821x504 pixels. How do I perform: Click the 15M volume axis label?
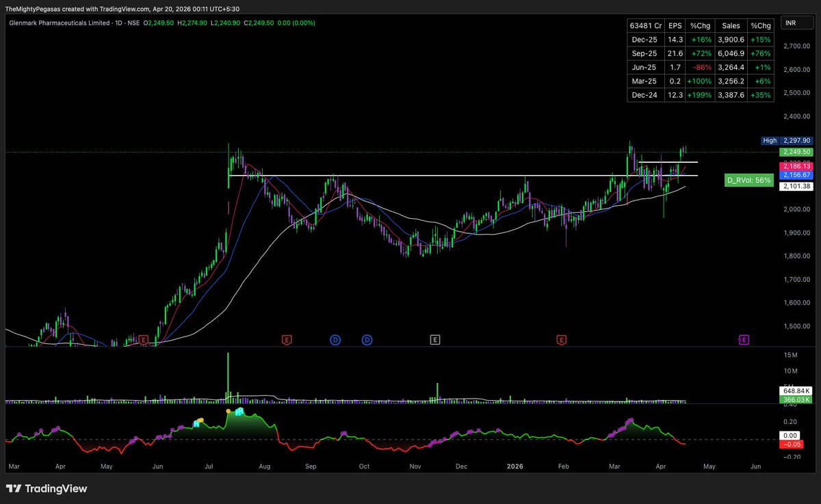[791, 355]
